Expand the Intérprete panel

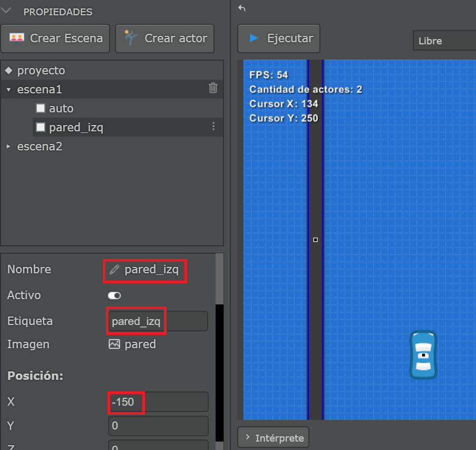tap(273, 437)
